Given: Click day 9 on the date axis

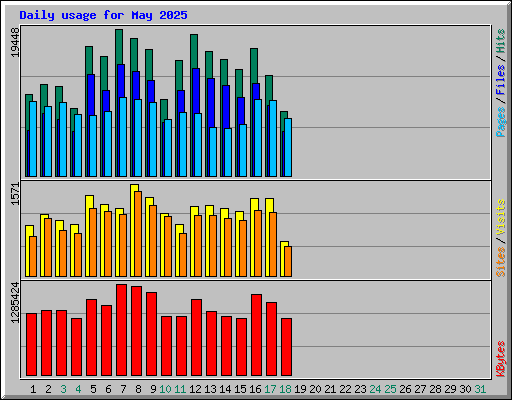Looking at the screenshot, I should 153,389.
